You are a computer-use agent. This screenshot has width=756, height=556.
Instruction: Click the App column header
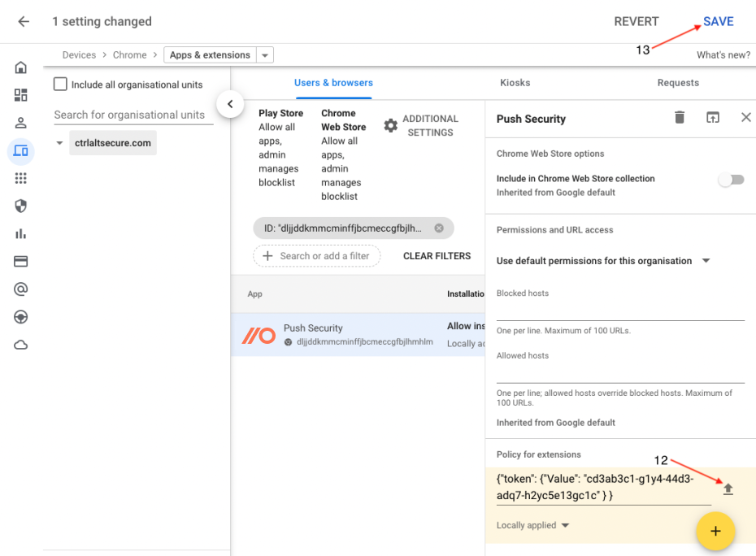click(254, 293)
